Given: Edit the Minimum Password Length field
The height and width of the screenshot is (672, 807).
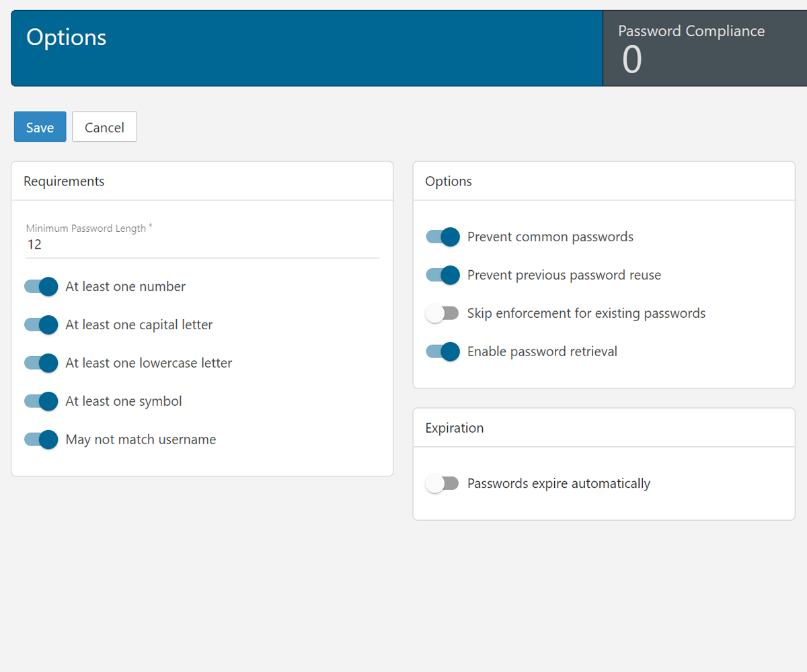Looking at the screenshot, I should tap(202, 245).
